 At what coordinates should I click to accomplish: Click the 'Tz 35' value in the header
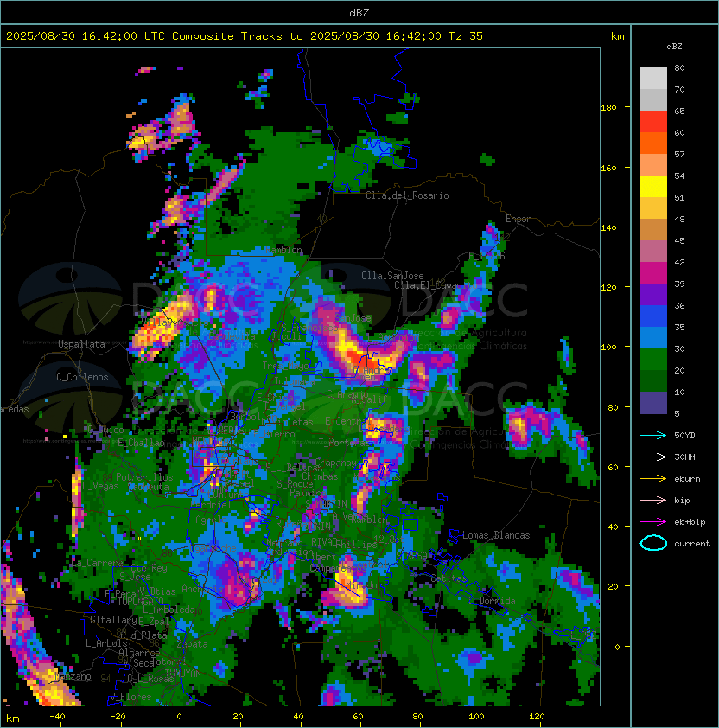(x=466, y=36)
